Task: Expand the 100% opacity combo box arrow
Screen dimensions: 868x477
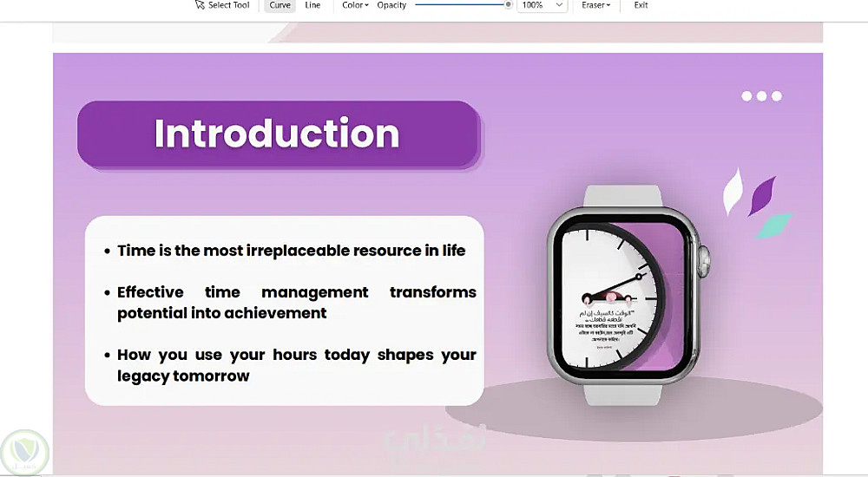Action: pyautogui.click(x=559, y=5)
